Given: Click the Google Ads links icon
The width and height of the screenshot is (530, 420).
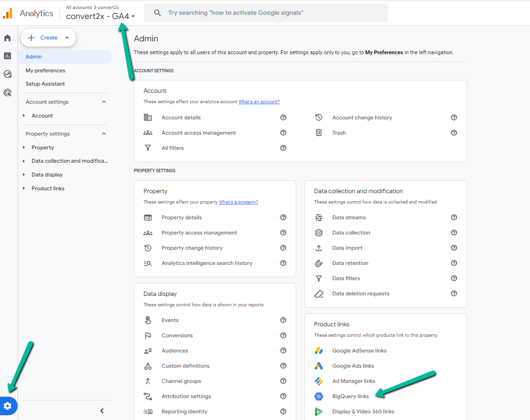Looking at the screenshot, I should click(319, 366).
